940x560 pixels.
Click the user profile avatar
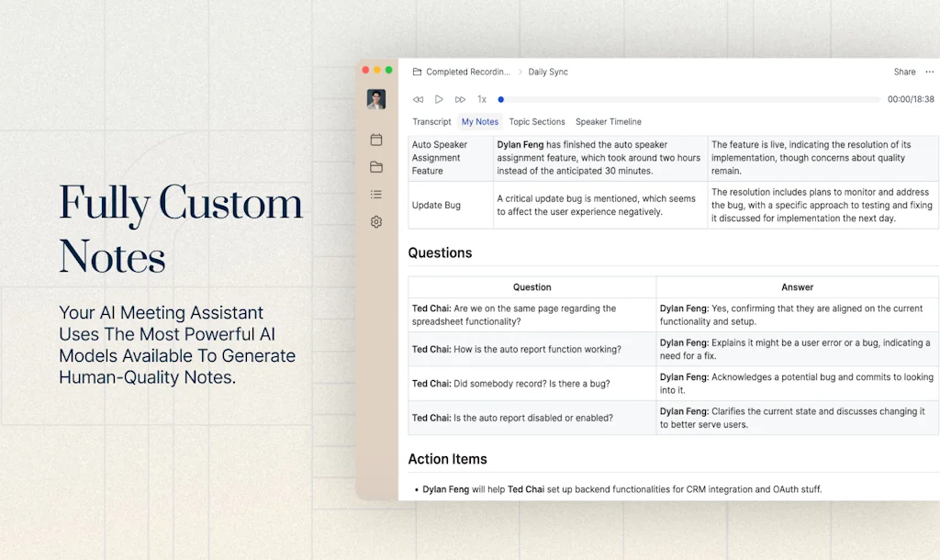click(376, 99)
